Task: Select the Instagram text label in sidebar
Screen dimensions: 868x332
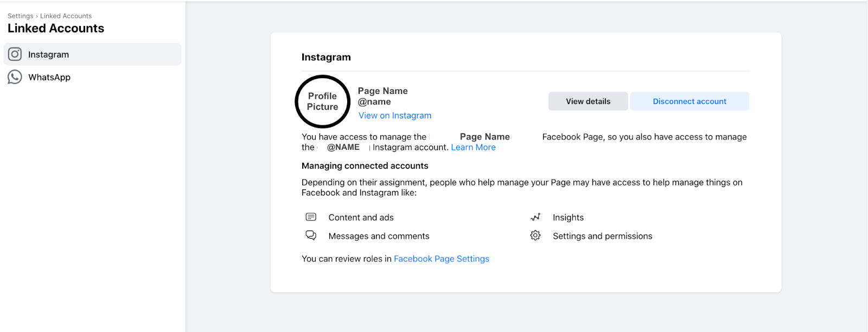Action: click(48, 55)
